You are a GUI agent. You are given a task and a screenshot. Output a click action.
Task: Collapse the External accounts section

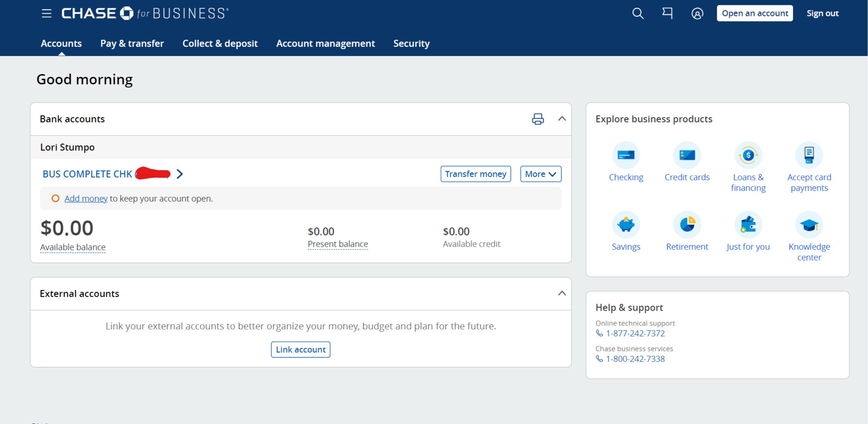[x=562, y=293]
